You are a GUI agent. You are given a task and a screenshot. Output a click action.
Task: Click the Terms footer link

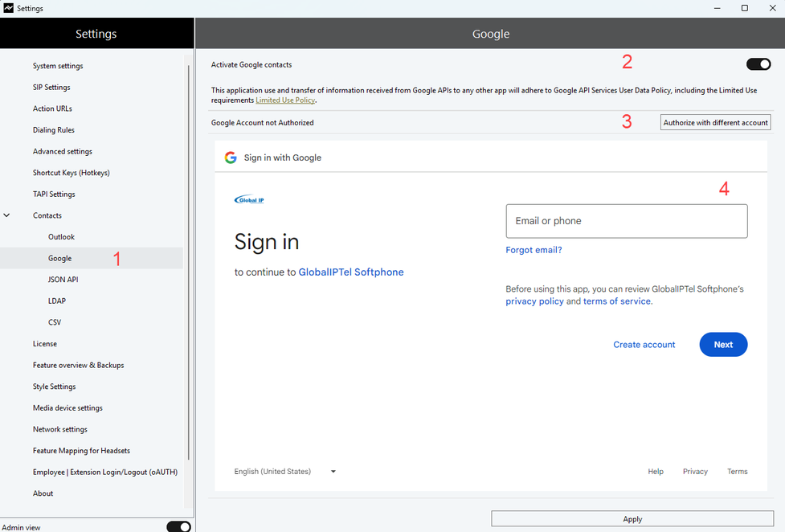[738, 472]
